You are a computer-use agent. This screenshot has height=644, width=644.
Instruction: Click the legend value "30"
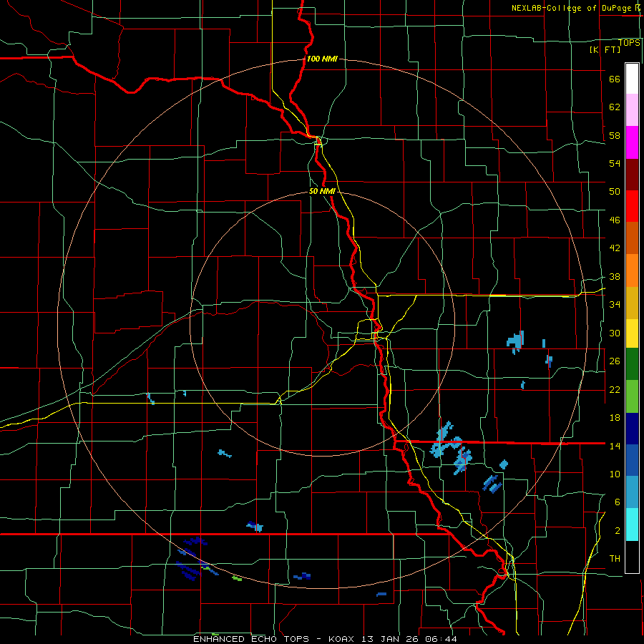(x=615, y=333)
